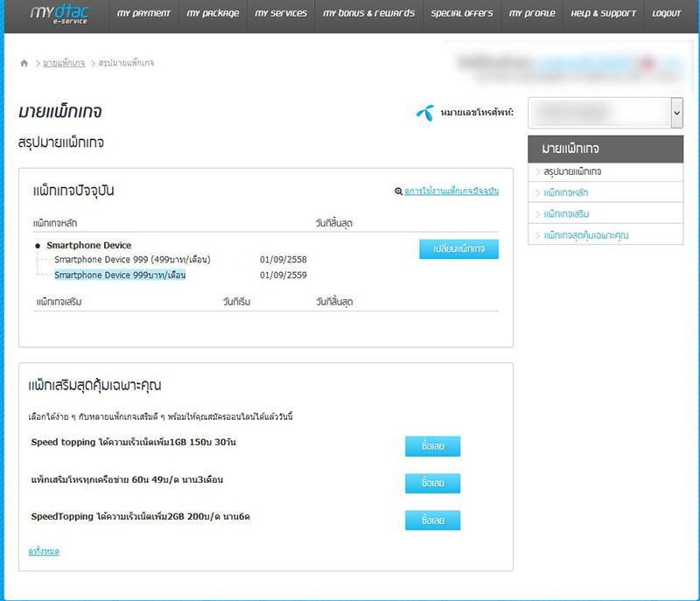
Task: Click the มายแพ็กเกจ breadcrumb link
Action: point(64,63)
